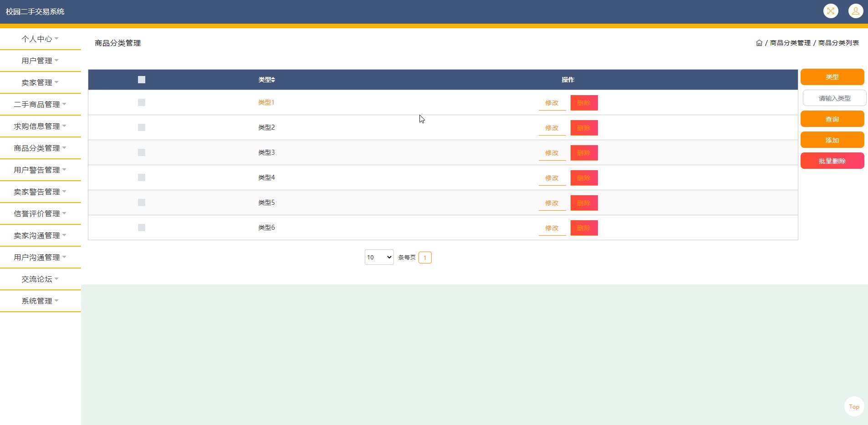Image resolution: width=868 pixels, height=425 pixels.
Task: Check the checkbox for 类型5 row
Action: (142, 202)
